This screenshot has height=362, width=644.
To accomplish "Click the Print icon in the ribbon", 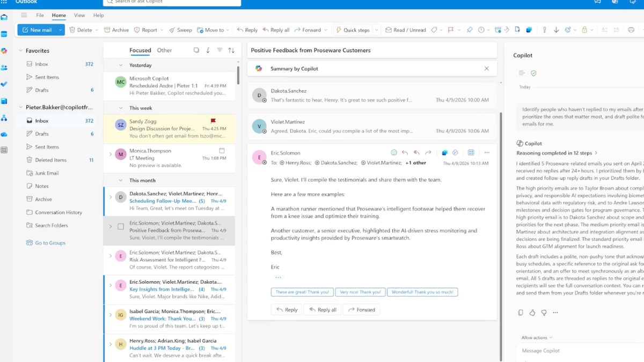I will click(631, 30).
